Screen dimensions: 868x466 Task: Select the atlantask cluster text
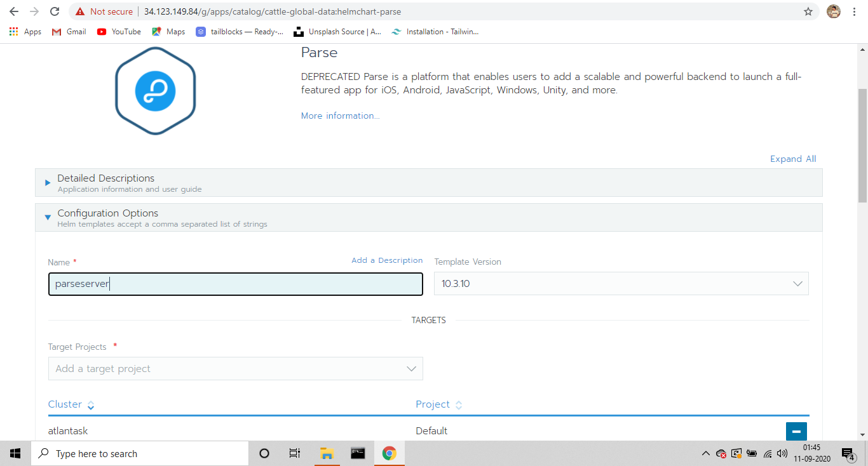click(68, 430)
